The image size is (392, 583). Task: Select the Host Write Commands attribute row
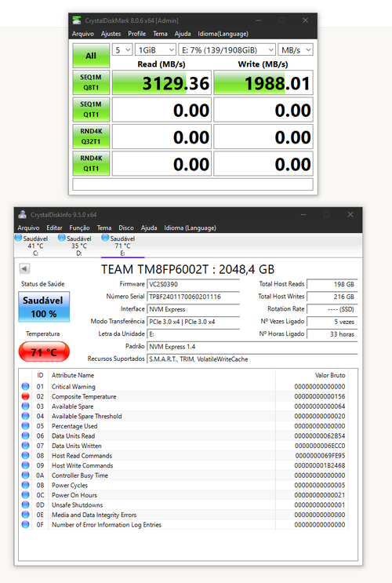click(x=183, y=465)
